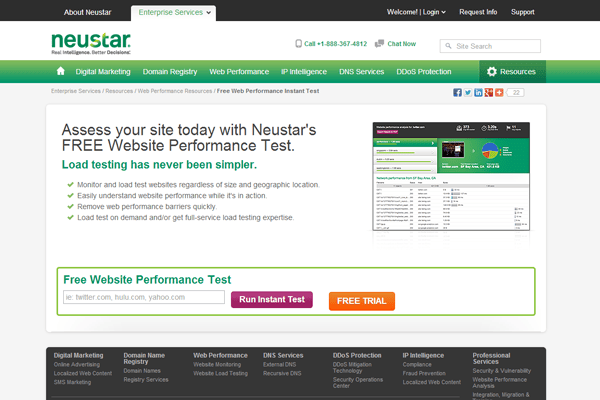Click footer Fraud Prevention link
The image size is (600, 400).
tap(424, 373)
